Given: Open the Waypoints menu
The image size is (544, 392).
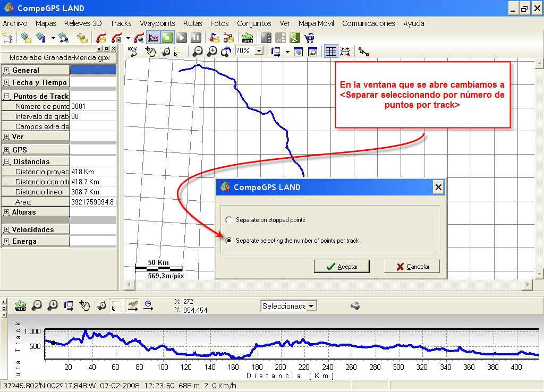Looking at the screenshot, I should pos(157,23).
